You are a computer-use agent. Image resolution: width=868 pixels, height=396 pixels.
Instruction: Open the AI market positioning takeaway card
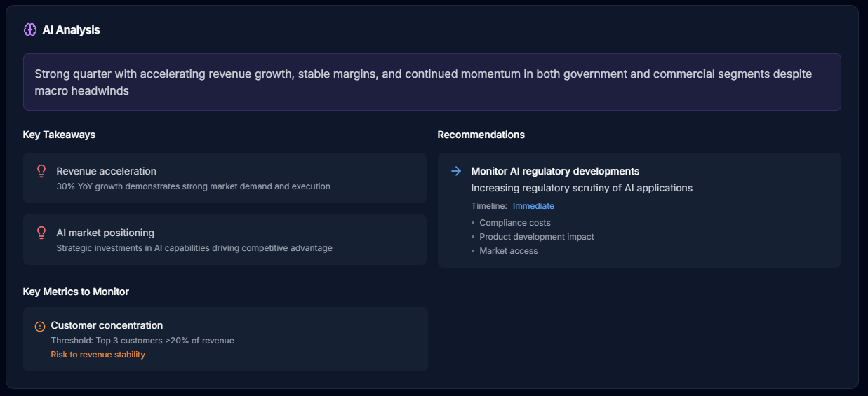(225, 240)
